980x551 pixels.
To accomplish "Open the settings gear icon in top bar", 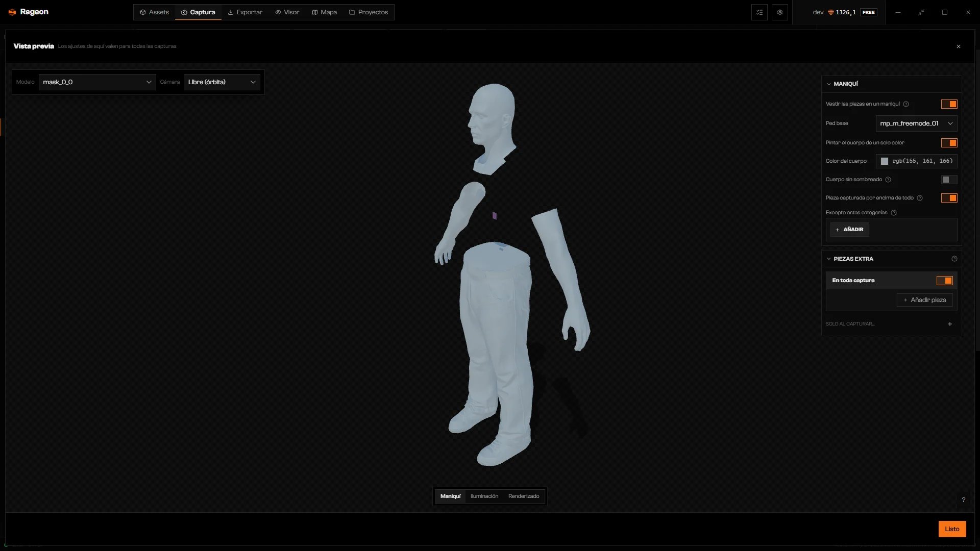I will coord(780,12).
